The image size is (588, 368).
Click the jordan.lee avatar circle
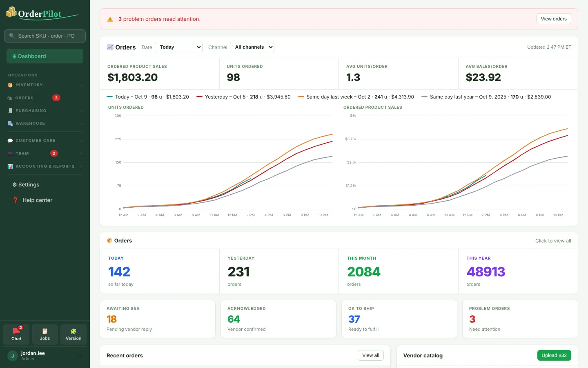coord(13,356)
